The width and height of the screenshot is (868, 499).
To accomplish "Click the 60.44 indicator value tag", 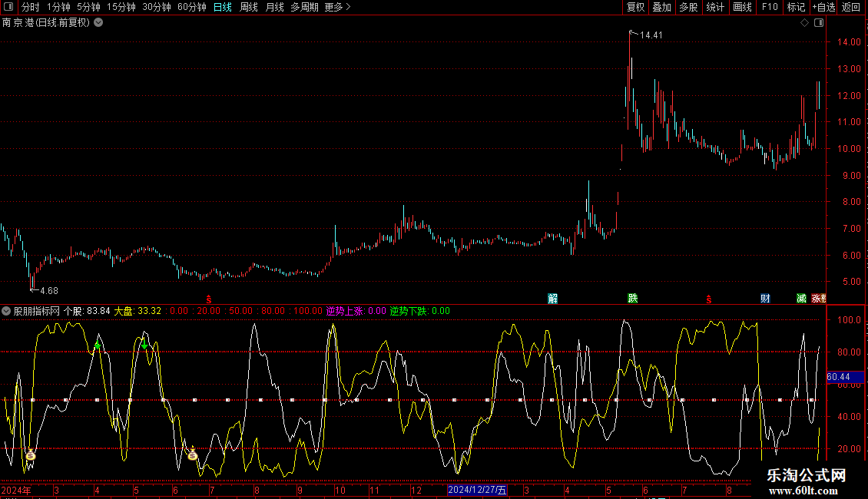I will [x=845, y=377].
